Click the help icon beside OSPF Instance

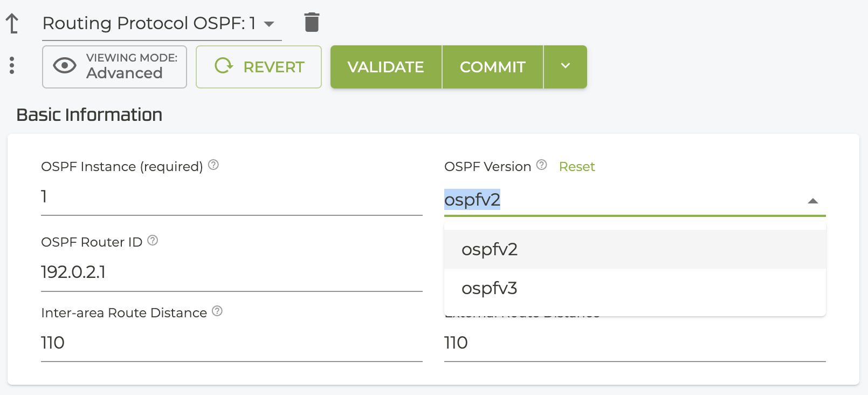[x=213, y=165]
